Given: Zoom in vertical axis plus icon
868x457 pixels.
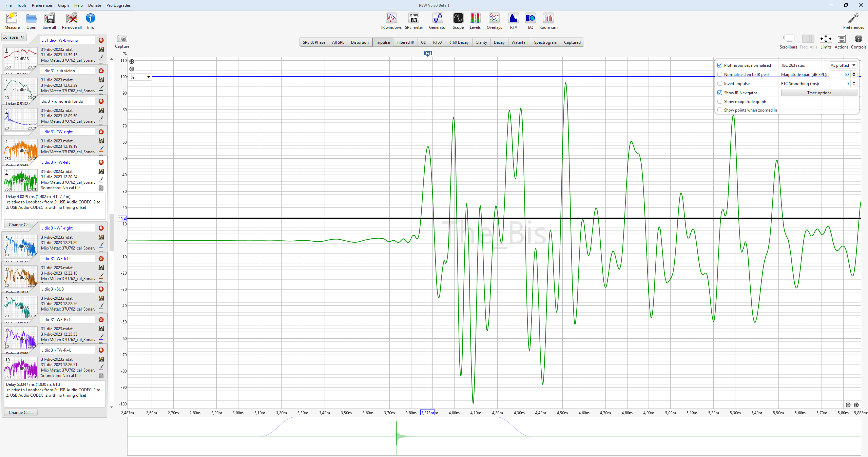Looking at the screenshot, I should coord(132,61).
